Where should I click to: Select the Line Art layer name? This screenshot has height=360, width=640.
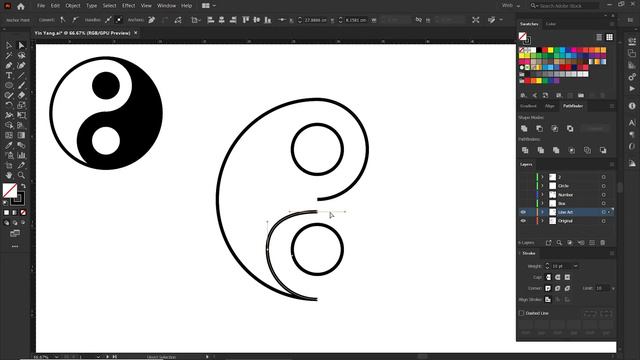point(566,212)
